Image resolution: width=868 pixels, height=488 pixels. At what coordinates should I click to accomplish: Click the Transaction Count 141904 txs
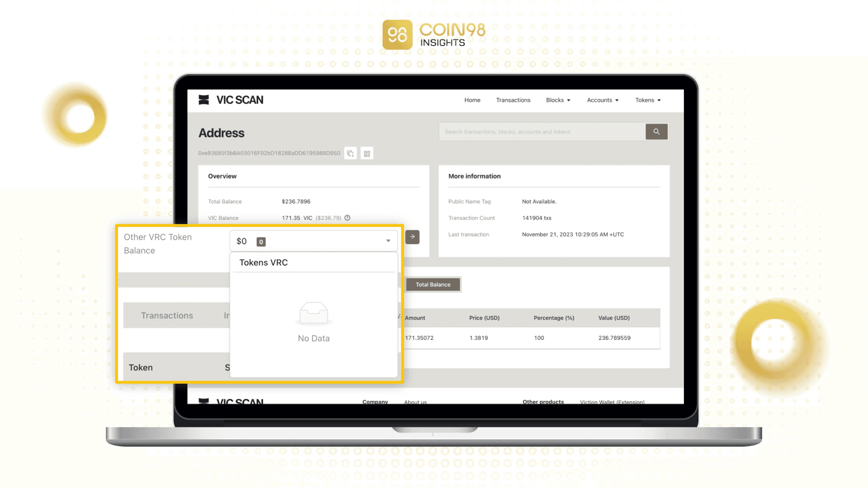537,218
